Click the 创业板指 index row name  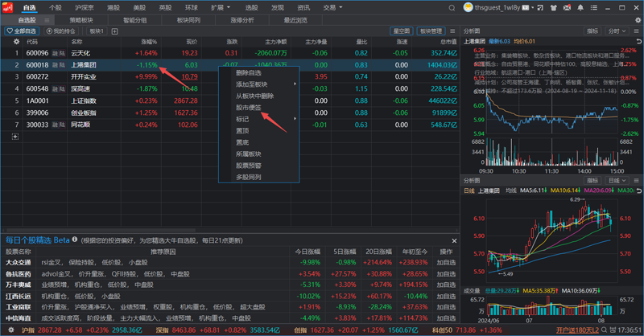84,113
